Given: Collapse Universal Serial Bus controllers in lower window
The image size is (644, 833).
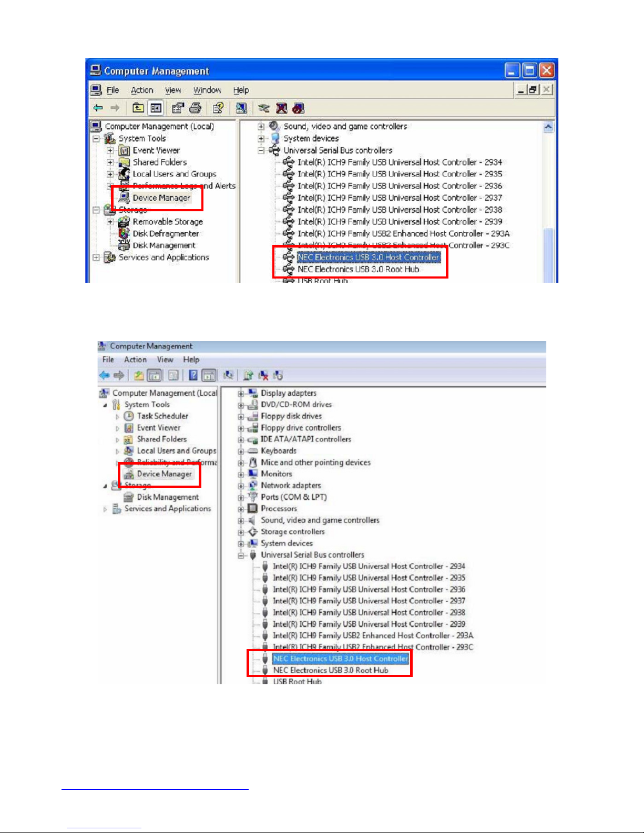Looking at the screenshot, I should [241, 555].
